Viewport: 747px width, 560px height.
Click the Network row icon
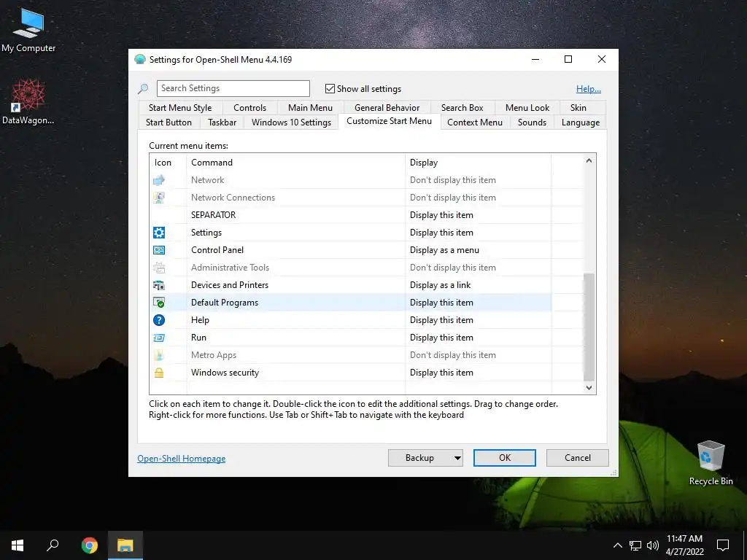point(158,180)
